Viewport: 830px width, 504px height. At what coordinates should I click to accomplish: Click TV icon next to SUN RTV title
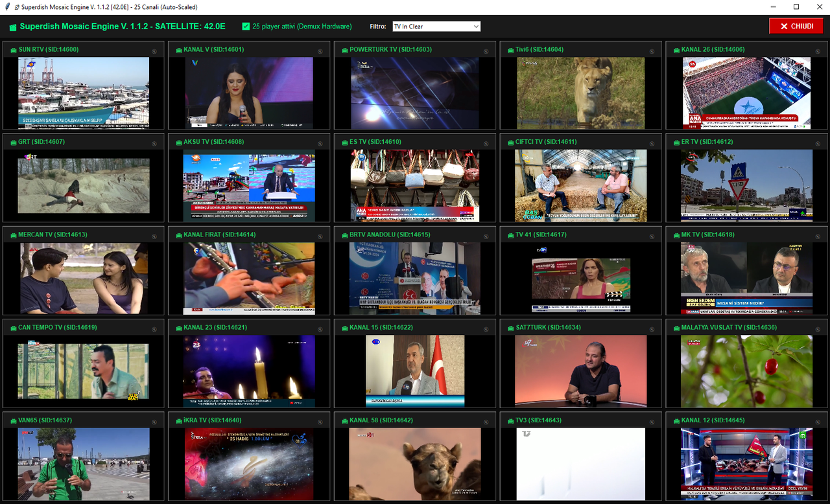(x=14, y=50)
